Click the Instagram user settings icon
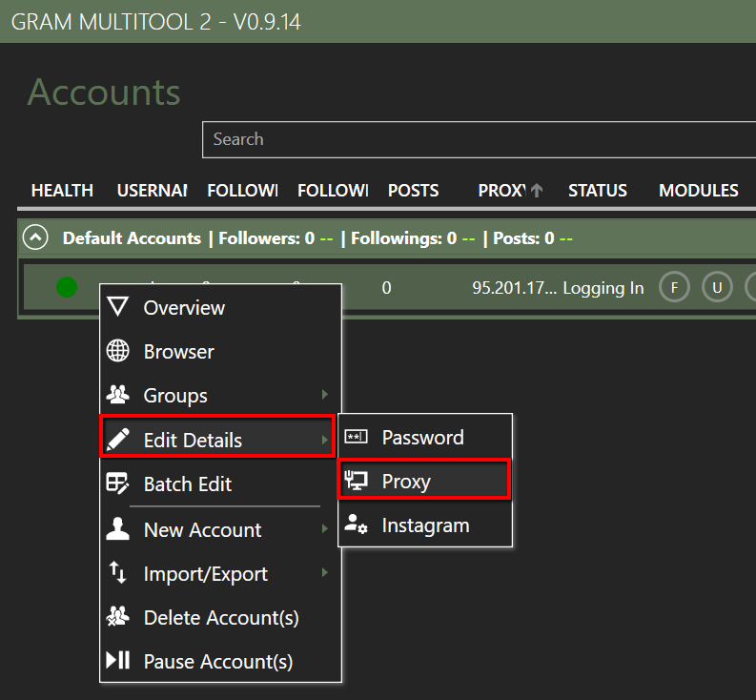This screenshot has height=700, width=756. click(x=356, y=525)
